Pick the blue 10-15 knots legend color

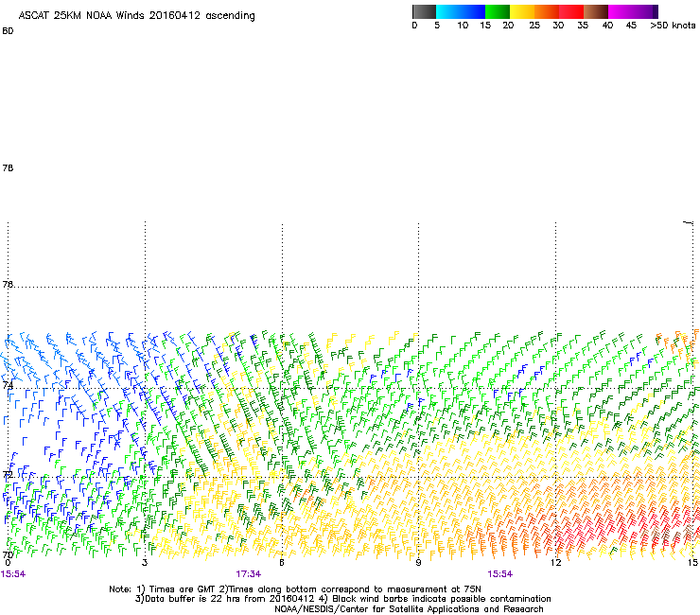point(473,11)
